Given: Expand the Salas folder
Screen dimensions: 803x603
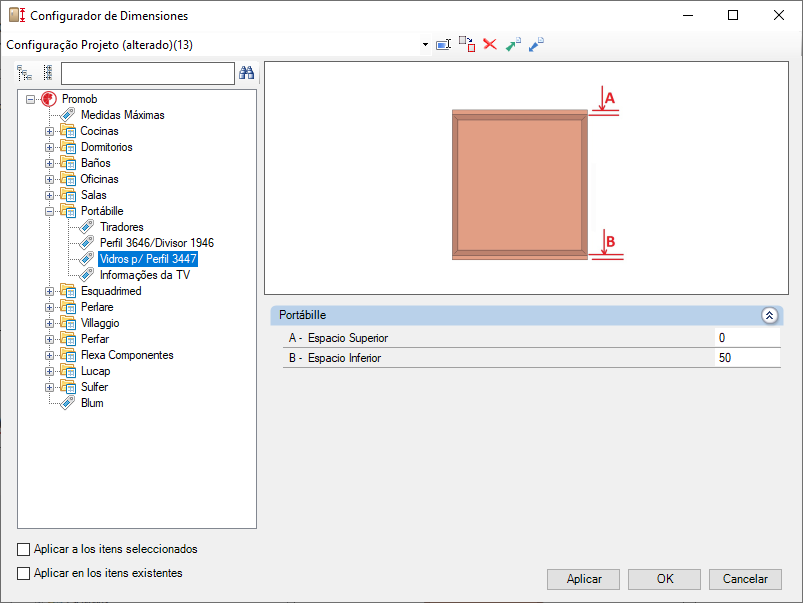Looking at the screenshot, I should (x=49, y=195).
